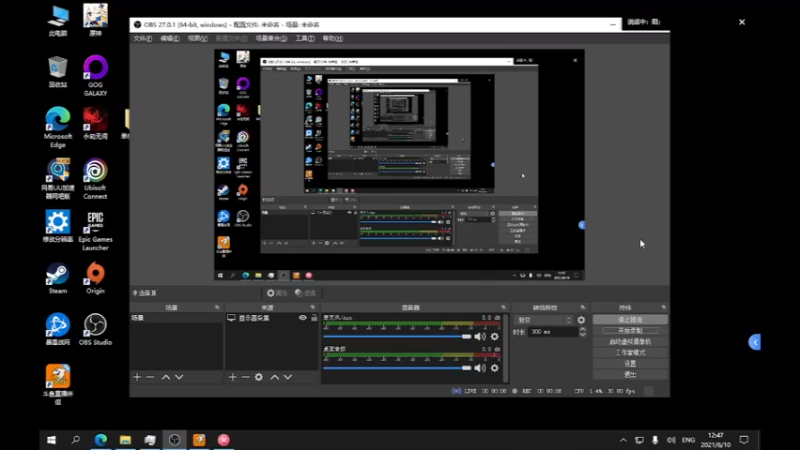Open File Explorer from the taskbar

pyautogui.click(x=125, y=440)
